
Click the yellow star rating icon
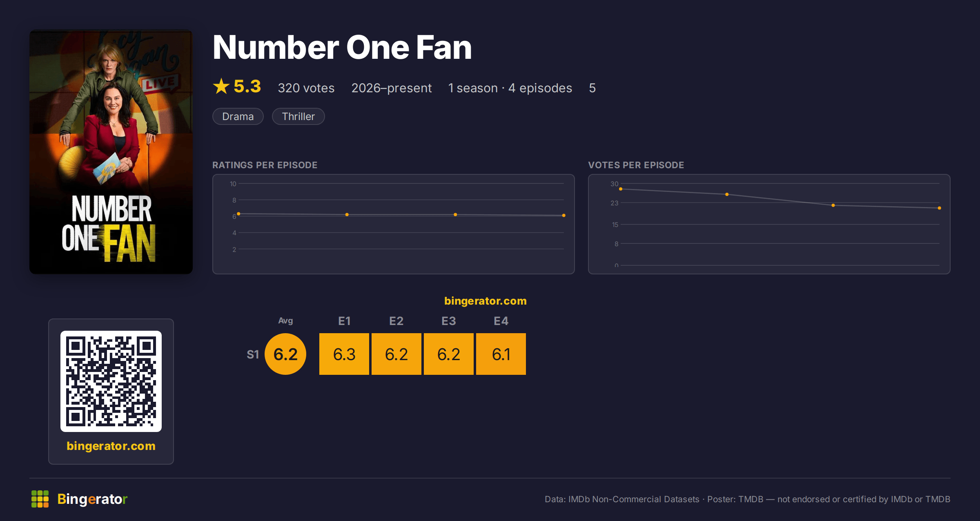point(221,86)
